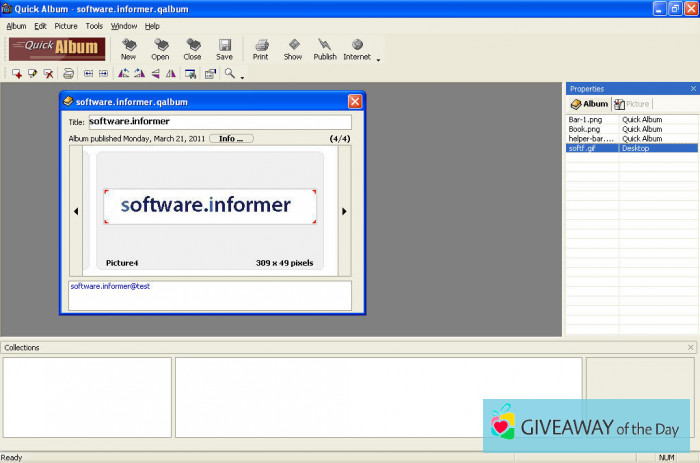Viewport: 700px width, 463px height.
Task: Click the album Title text field
Action: point(219,123)
